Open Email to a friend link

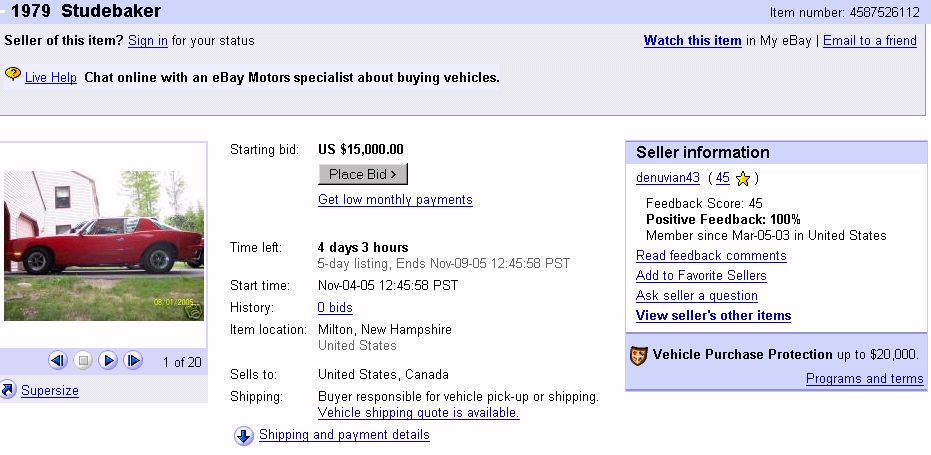click(x=869, y=41)
